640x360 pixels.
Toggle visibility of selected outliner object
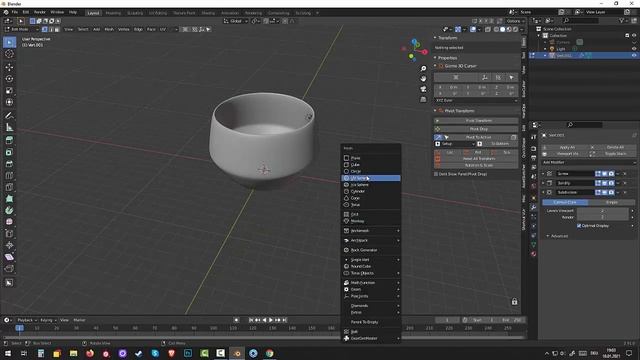[x=634, y=55]
